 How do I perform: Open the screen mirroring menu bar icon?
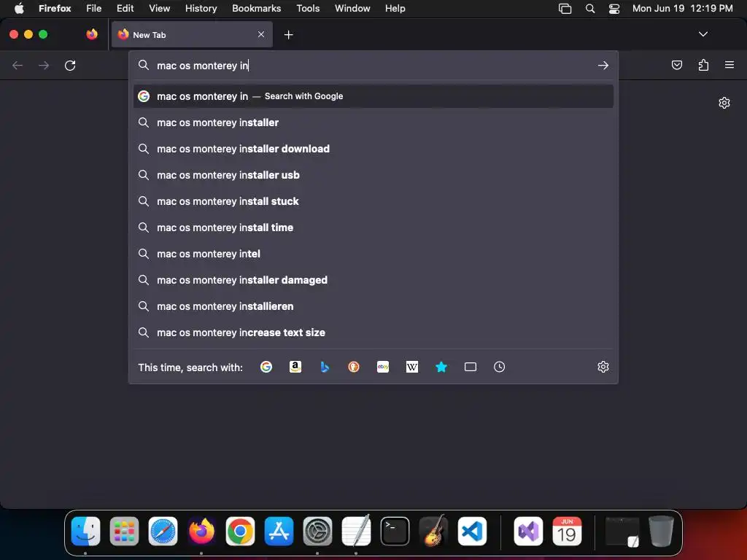click(x=565, y=8)
